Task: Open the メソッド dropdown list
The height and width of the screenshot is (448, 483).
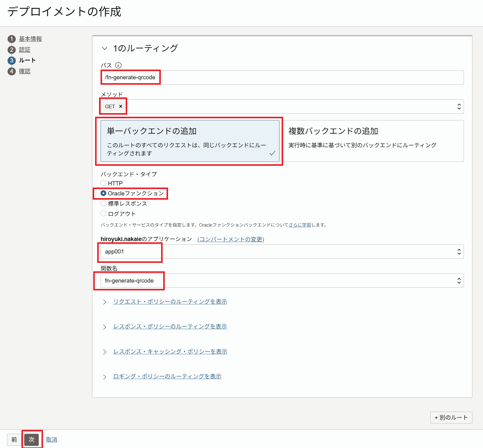Action: click(459, 106)
